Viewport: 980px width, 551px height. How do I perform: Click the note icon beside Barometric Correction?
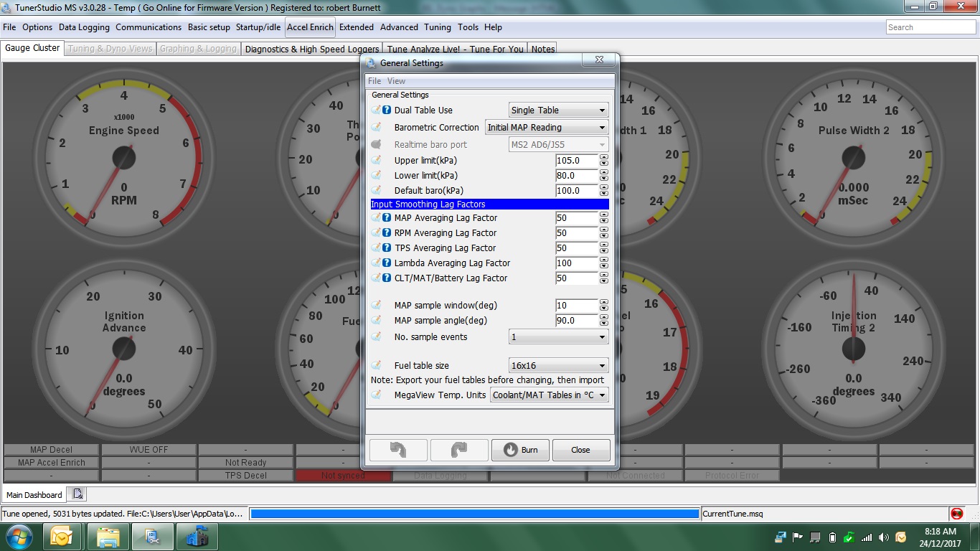coord(376,127)
